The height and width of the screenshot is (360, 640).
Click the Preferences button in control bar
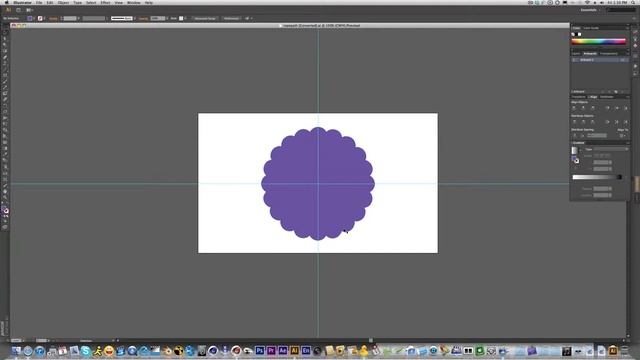pos(231,18)
